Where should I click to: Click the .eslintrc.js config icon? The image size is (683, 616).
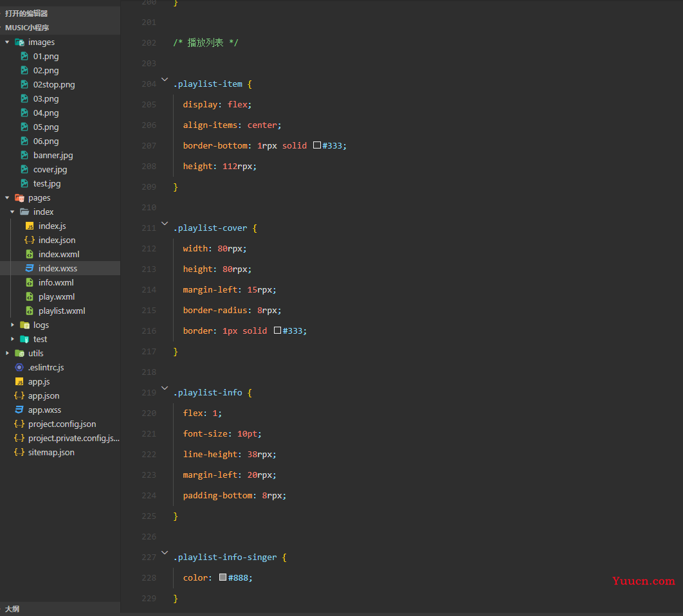coord(19,367)
